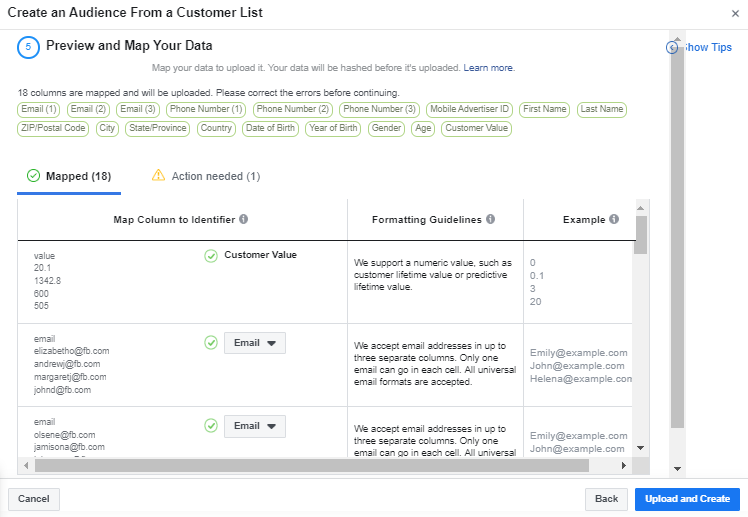This screenshot has width=748, height=517.
Task: Click the Show Tips arrow icon
Action: [673, 47]
